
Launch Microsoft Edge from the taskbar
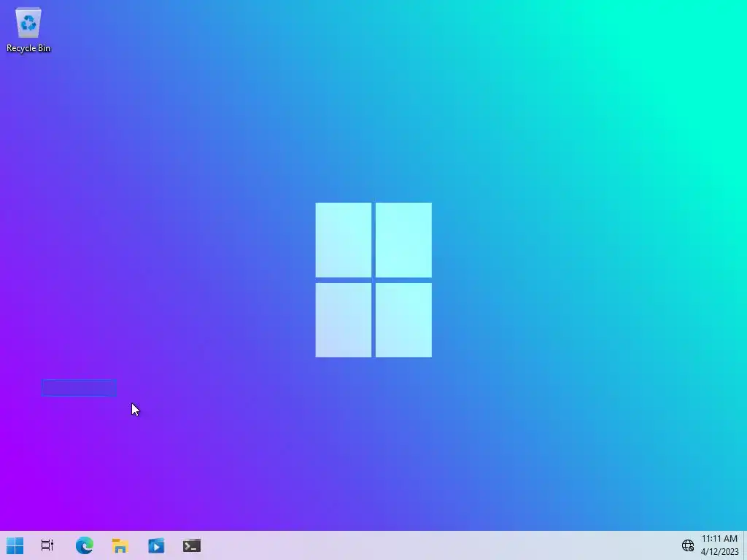(85, 545)
